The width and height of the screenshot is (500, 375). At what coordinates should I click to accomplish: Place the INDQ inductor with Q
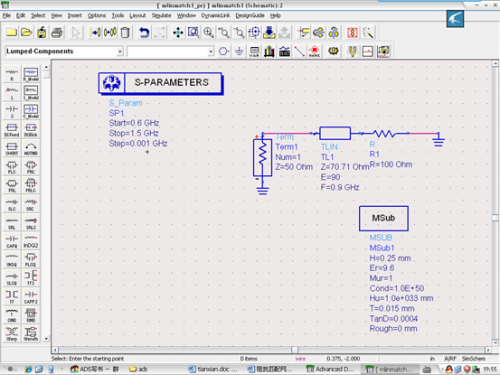click(x=12, y=260)
